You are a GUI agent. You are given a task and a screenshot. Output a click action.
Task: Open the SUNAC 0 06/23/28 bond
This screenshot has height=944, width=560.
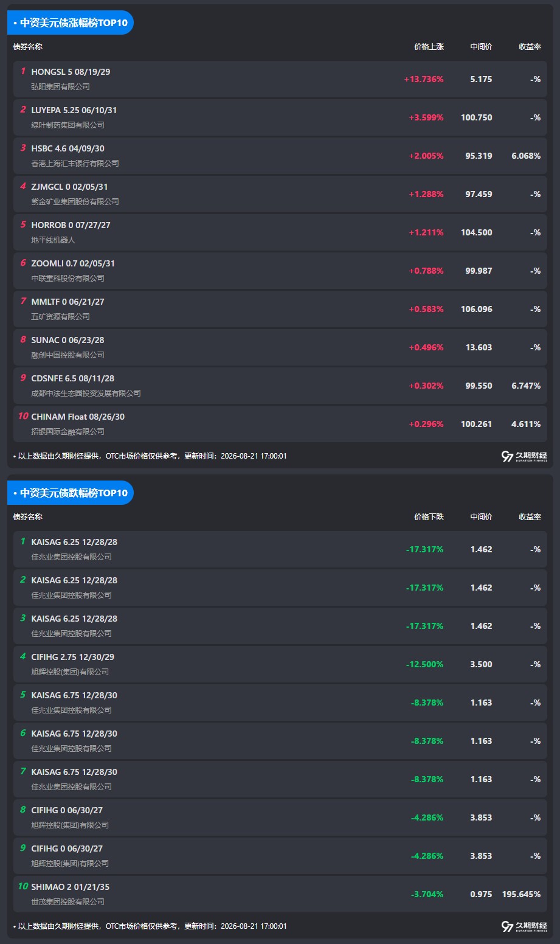coord(67,340)
